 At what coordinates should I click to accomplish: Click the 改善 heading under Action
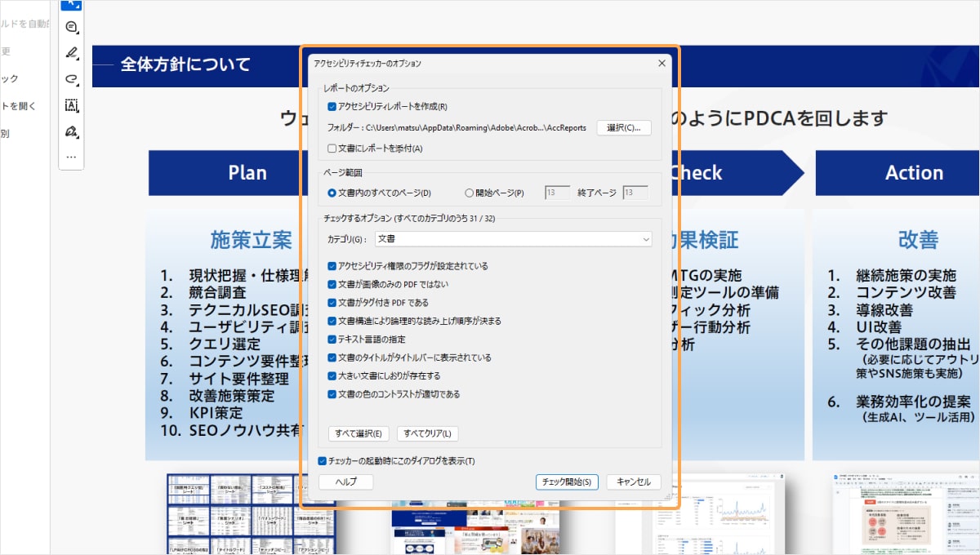pos(918,240)
